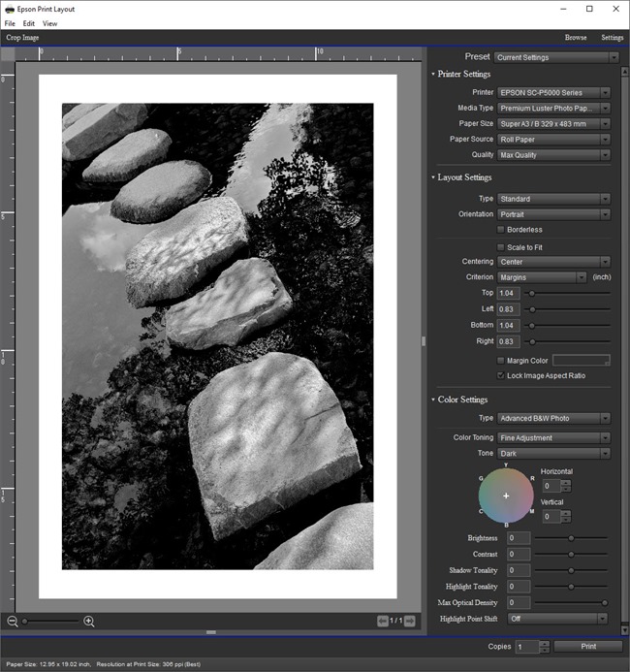Click the Epson Print Layout title icon
The image size is (630, 672).
pyautogui.click(x=9, y=9)
